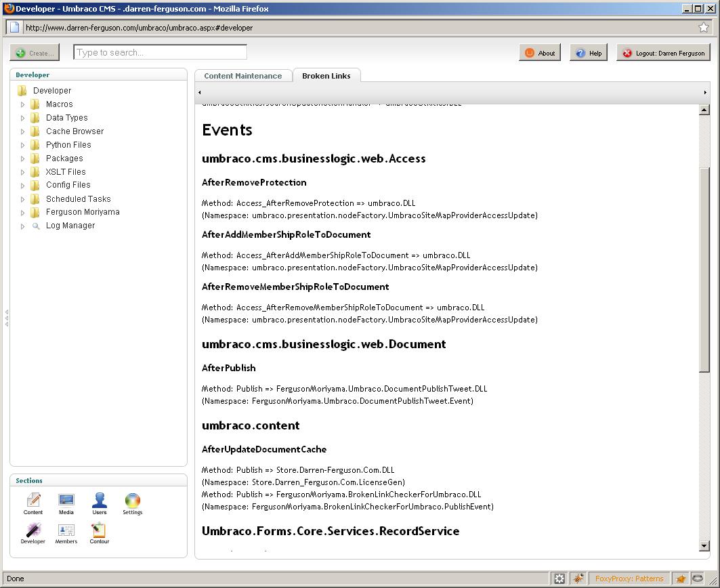Click the Create button
Image resolution: width=720 pixels, height=588 pixels.
[35, 53]
